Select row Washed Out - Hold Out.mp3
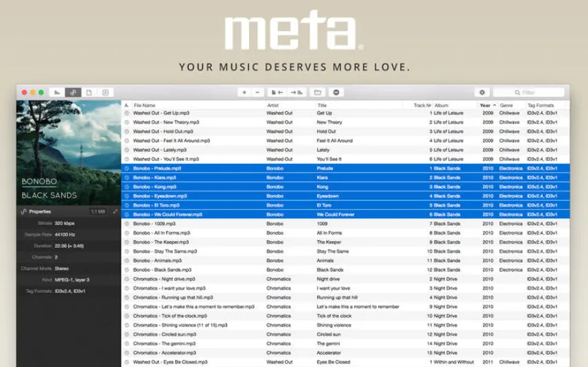588x367 pixels. tap(345, 132)
